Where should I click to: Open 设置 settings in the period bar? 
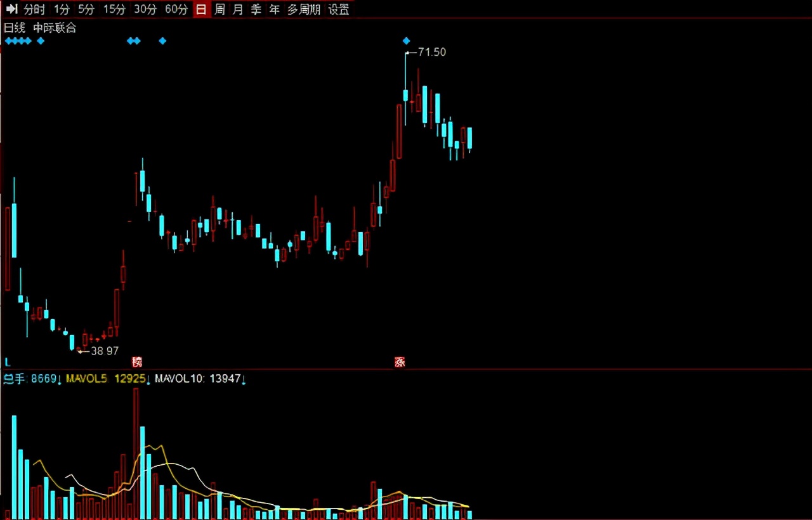pyautogui.click(x=339, y=9)
